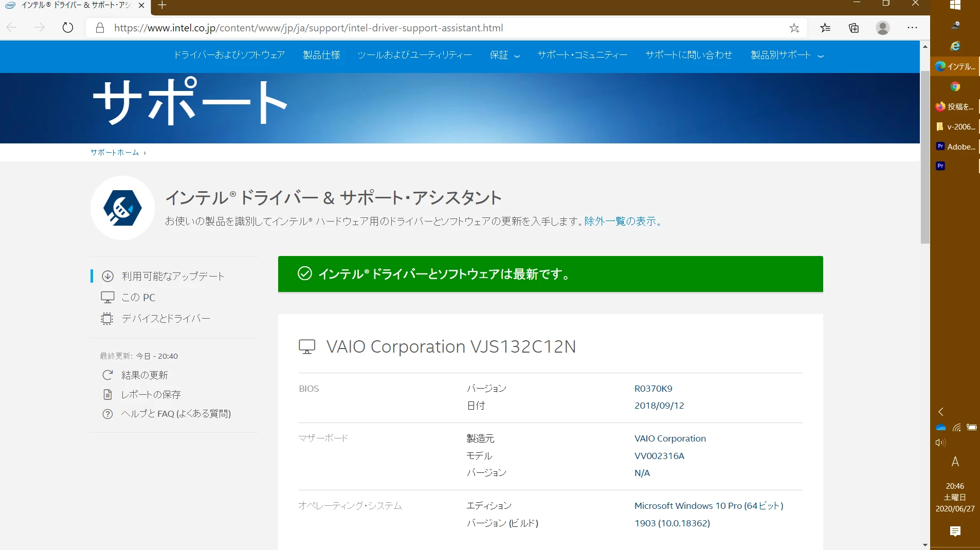980x550 pixels.
Task: Click the checkmark icon in the green banner
Action: coord(305,273)
